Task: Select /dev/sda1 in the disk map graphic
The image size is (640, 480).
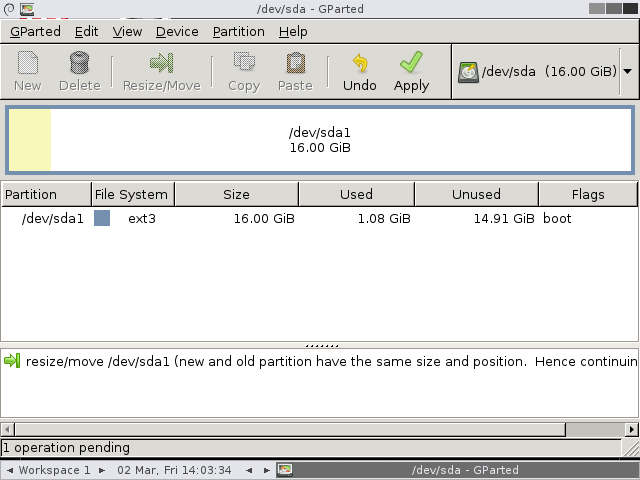Action: click(x=320, y=140)
